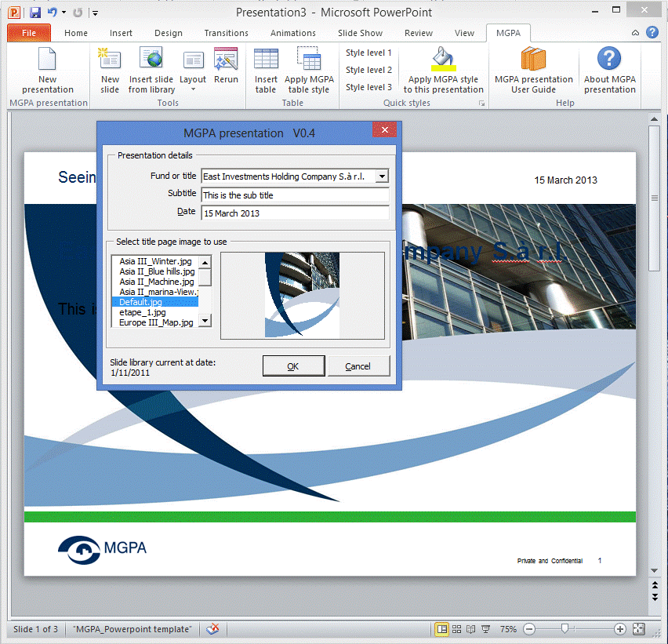Click the zoom in plus button

[620, 629]
